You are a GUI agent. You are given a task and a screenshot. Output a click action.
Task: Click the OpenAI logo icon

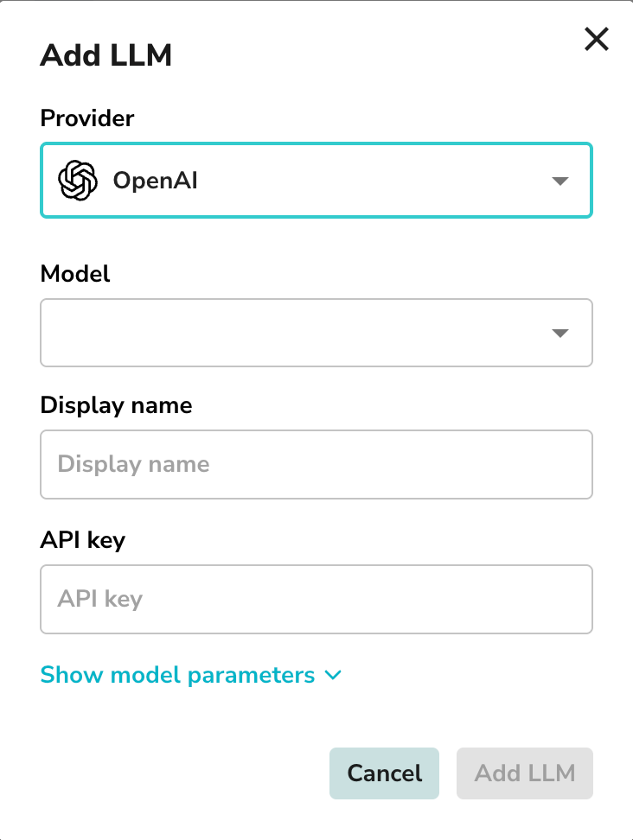click(x=79, y=180)
